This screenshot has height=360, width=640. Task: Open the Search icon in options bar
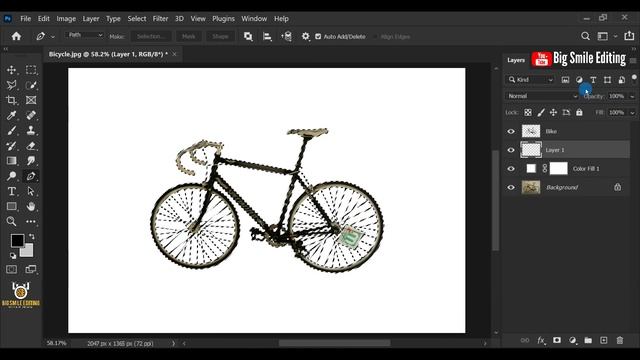point(585,36)
